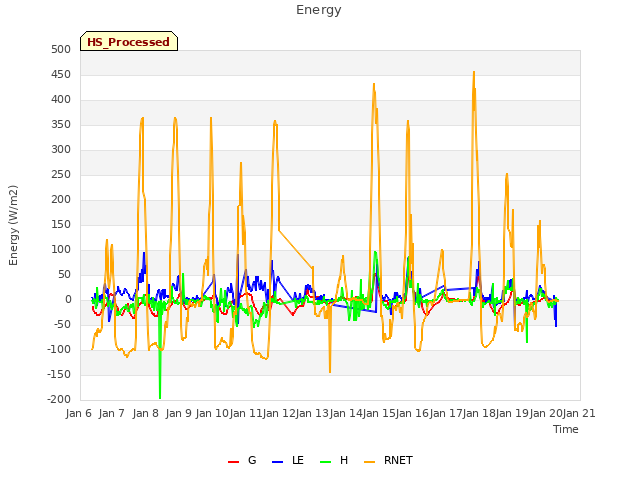
Task: Click the green H legend color marker
Action: pyautogui.click(x=325, y=462)
